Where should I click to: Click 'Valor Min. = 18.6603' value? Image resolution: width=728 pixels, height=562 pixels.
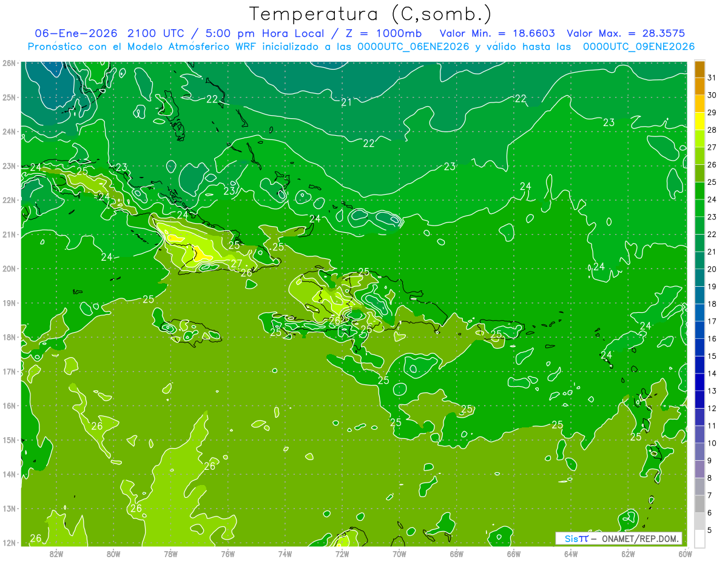[497, 33]
